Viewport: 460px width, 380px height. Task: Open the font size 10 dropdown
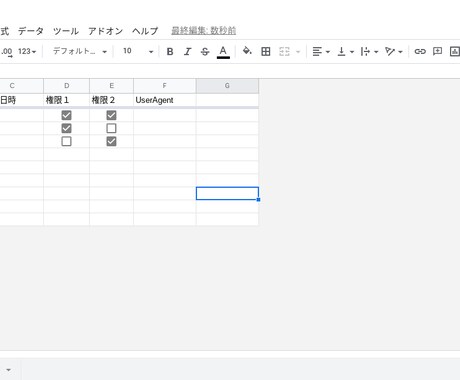[x=138, y=51]
